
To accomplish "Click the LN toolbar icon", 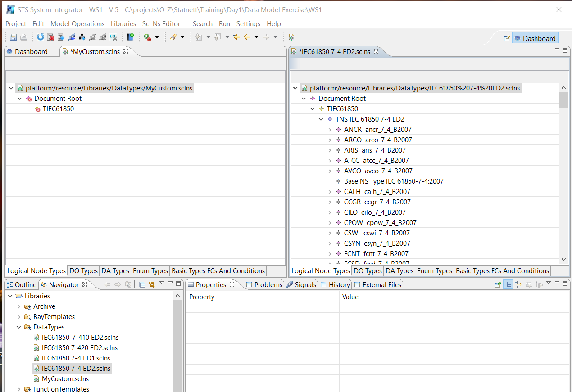I will [x=113, y=37].
